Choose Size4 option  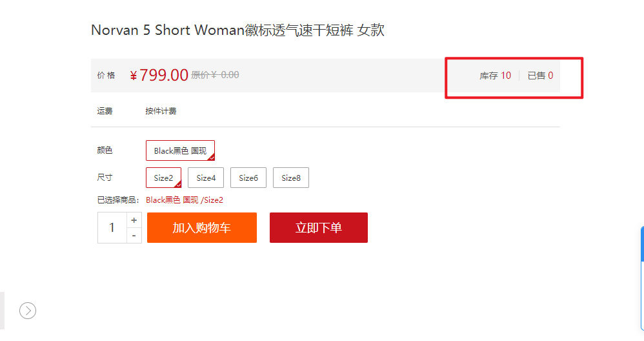pos(206,178)
